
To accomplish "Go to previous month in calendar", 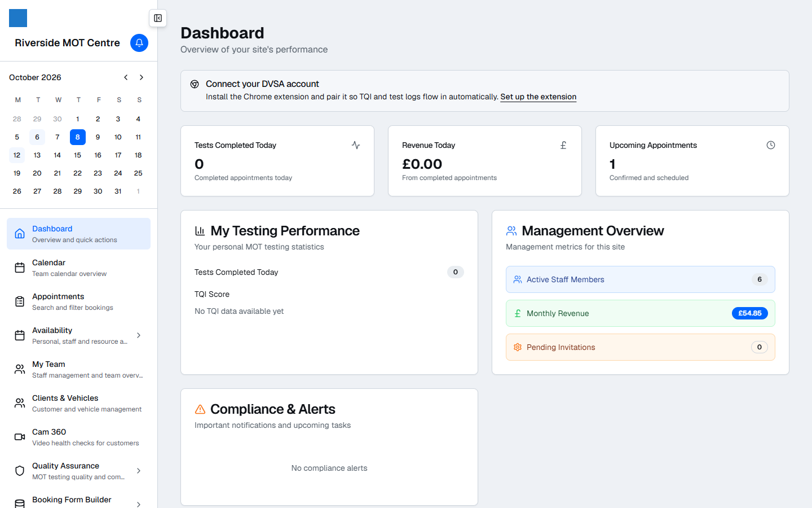I will pos(126,77).
